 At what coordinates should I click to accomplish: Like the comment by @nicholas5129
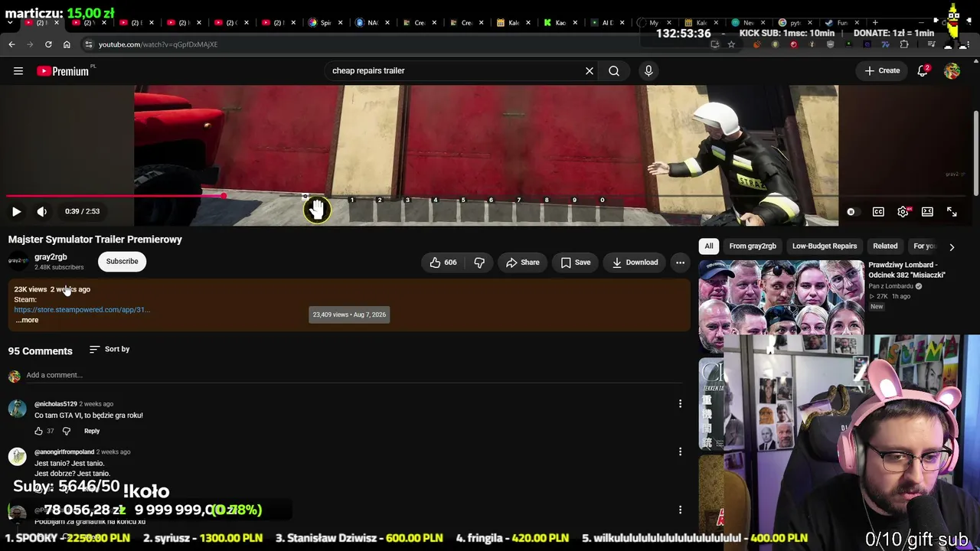pos(39,431)
